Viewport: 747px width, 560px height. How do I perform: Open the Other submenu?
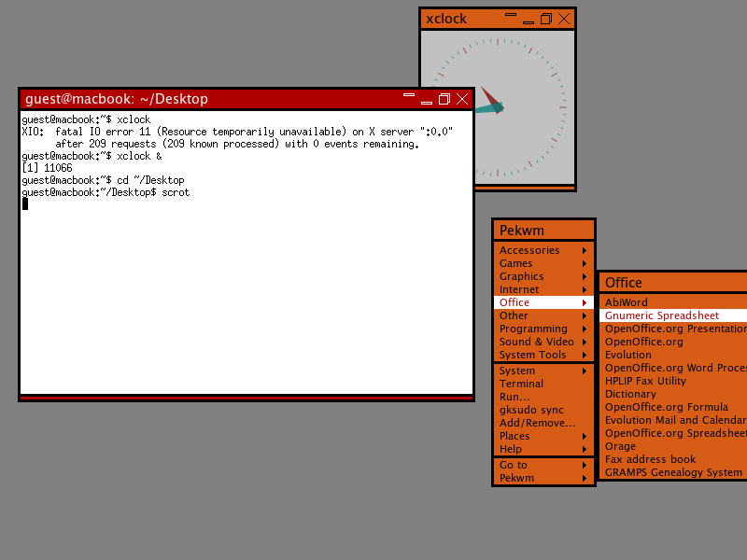(543, 315)
